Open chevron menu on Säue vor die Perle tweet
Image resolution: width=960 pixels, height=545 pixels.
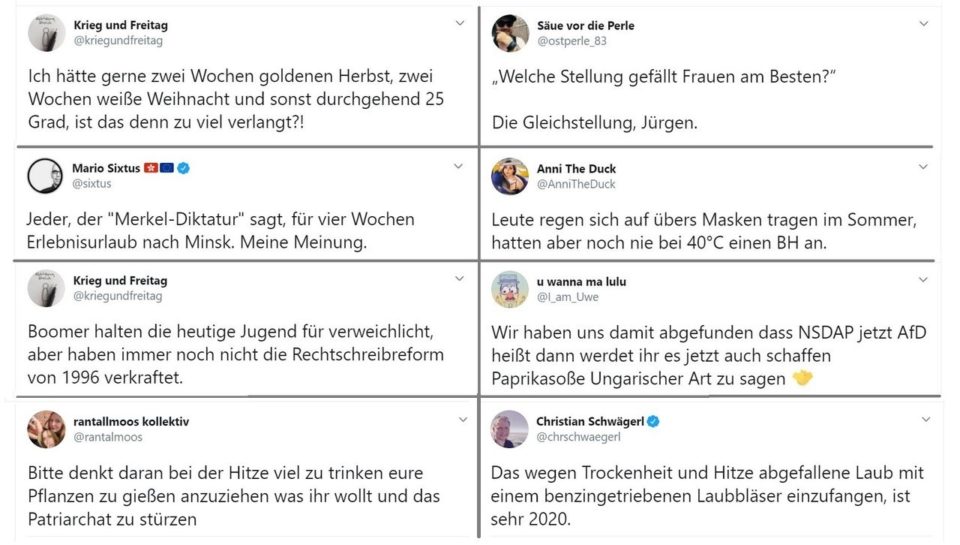tap(924, 24)
